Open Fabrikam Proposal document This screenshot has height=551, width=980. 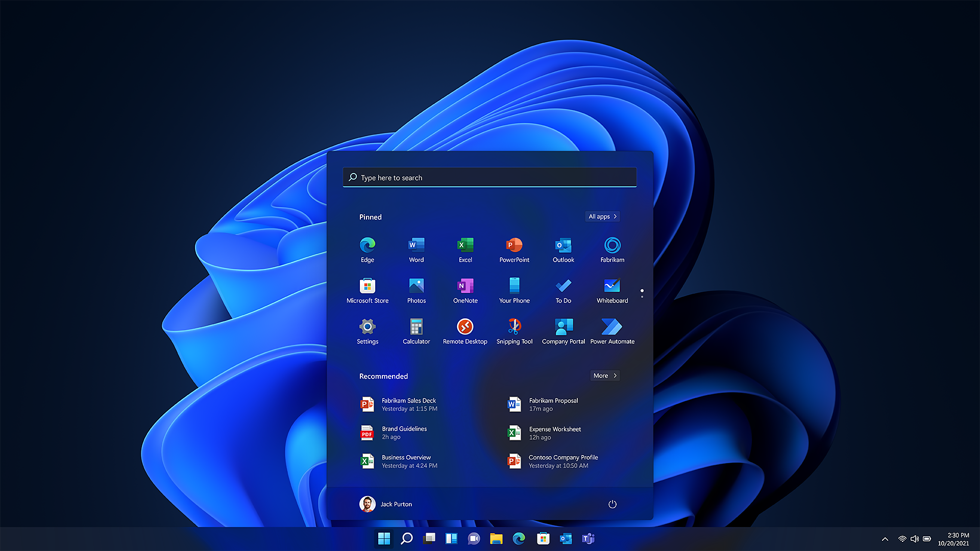[553, 404]
